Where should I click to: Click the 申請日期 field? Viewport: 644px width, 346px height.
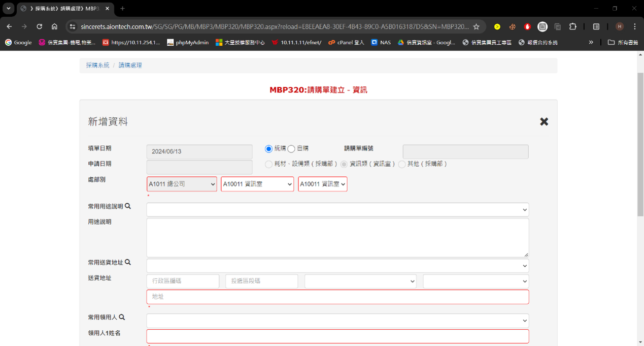point(199,167)
